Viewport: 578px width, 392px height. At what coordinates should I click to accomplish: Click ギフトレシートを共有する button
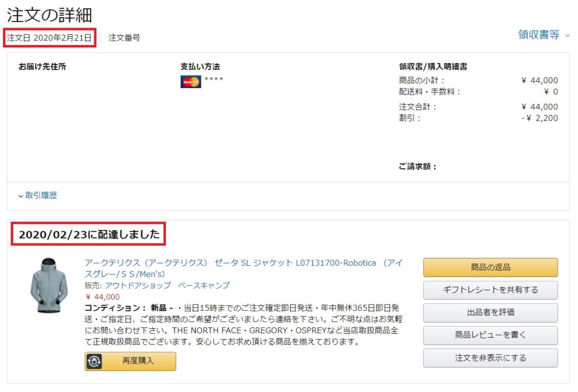[491, 290]
